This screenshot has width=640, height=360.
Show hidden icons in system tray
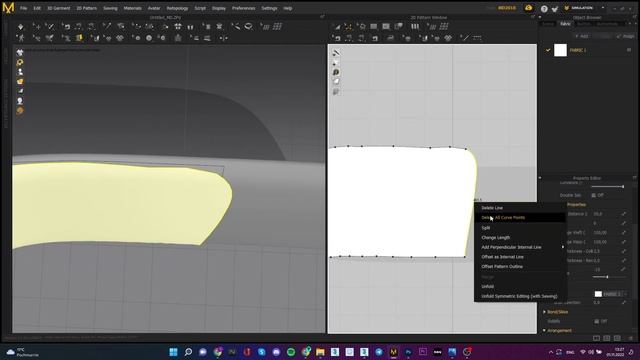coord(551,352)
